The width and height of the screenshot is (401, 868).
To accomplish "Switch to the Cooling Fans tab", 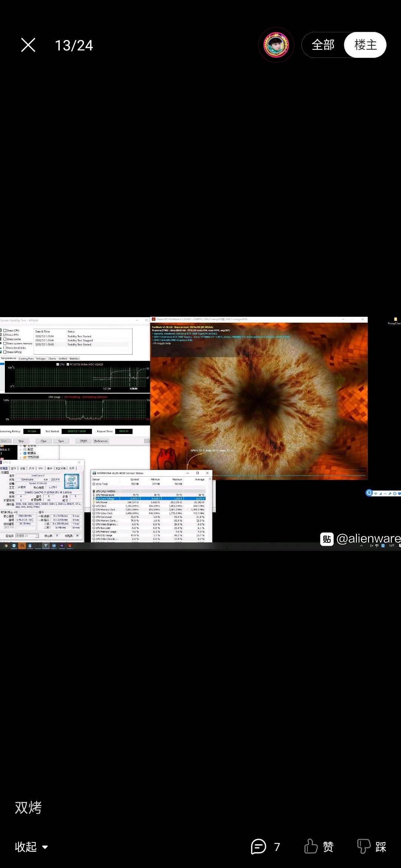I will (26, 359).
